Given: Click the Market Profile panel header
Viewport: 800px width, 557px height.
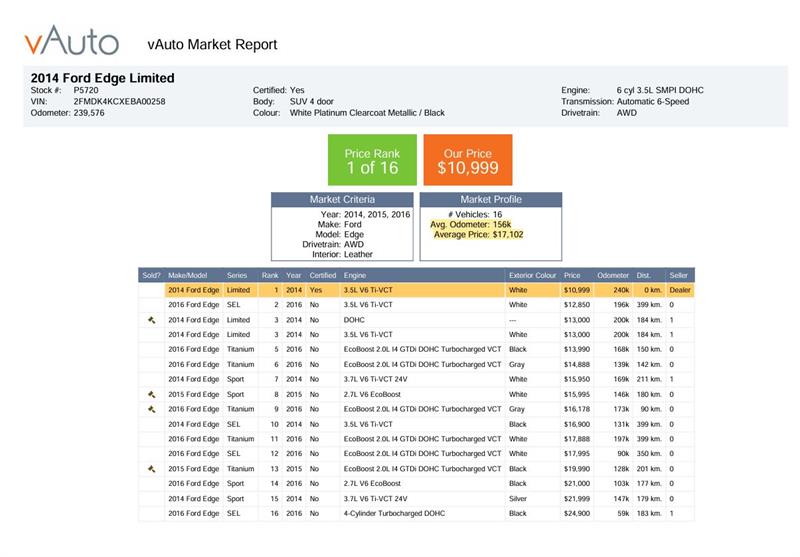Looking at the screenshot, I should [491, 199].
